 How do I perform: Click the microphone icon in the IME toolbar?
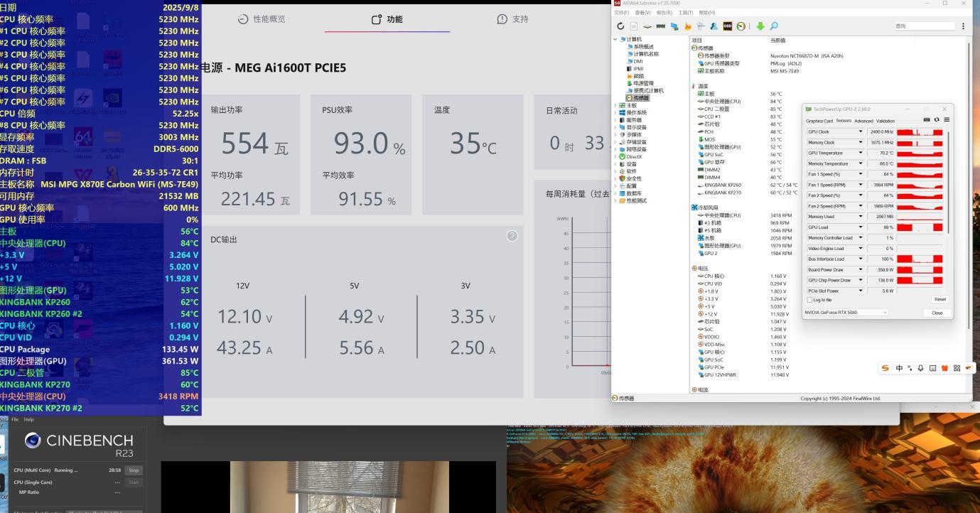point(920,368)
